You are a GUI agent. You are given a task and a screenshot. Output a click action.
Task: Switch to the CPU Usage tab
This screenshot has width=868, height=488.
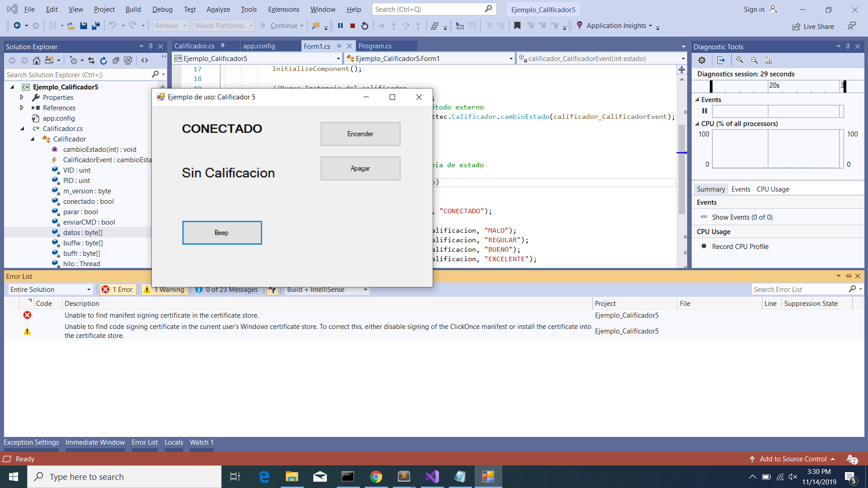773,189
